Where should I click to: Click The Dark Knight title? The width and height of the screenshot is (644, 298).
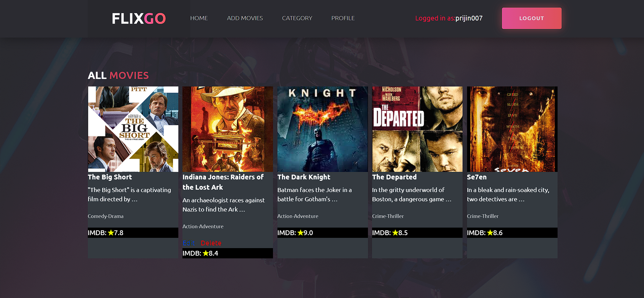pyautogui.click(x=303, y=177)
